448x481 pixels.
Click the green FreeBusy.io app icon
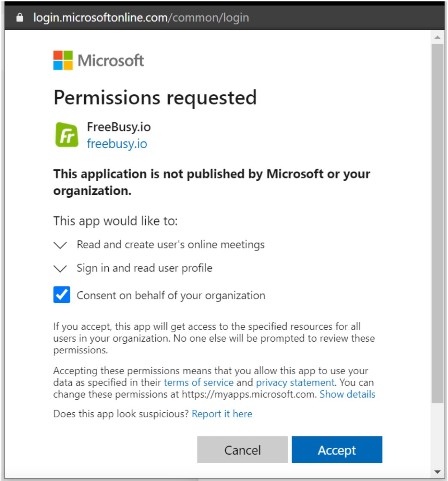pyautogui.click(x=67, y=135)
